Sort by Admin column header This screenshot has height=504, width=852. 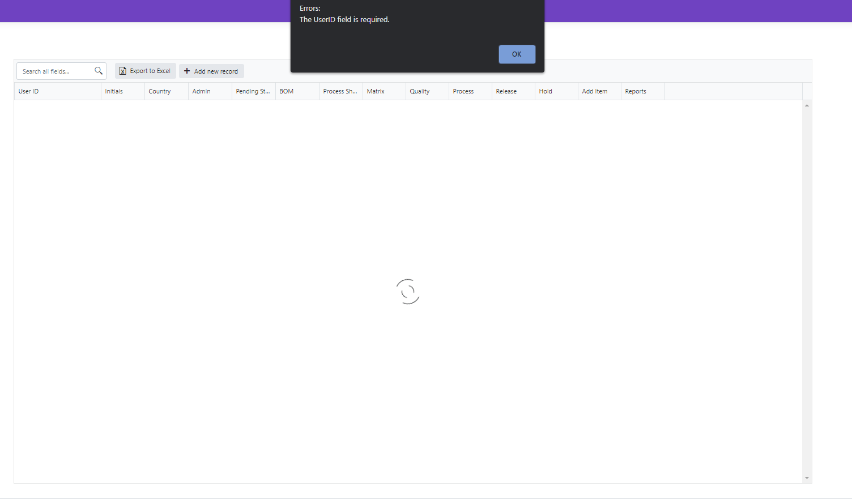click(x=210, y=91)
